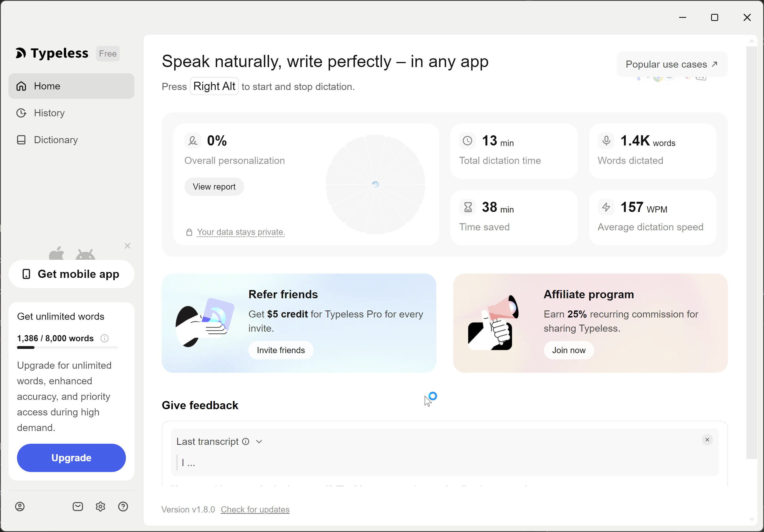Image resolution: width=764 pixels, height=532 pixels.
Task: Click the 13 min dictation time value
Action: (498, 141)
